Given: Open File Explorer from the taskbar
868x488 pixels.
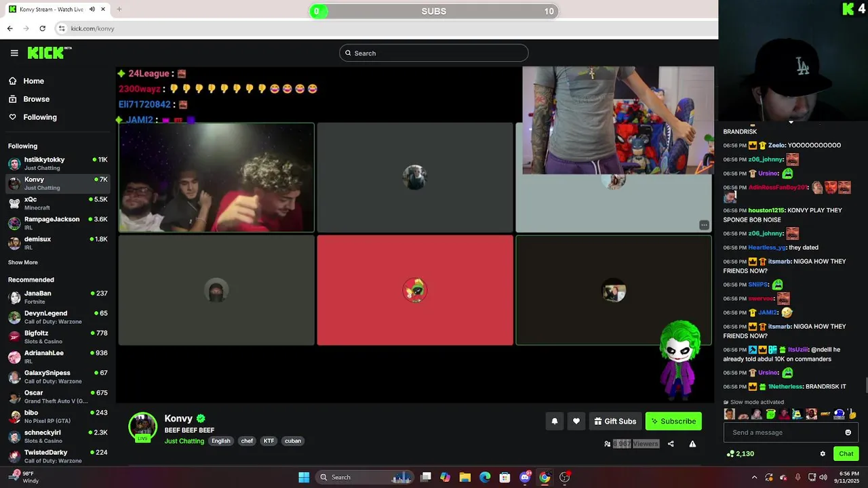Looking at the screenshot, I should pos(465,477).
